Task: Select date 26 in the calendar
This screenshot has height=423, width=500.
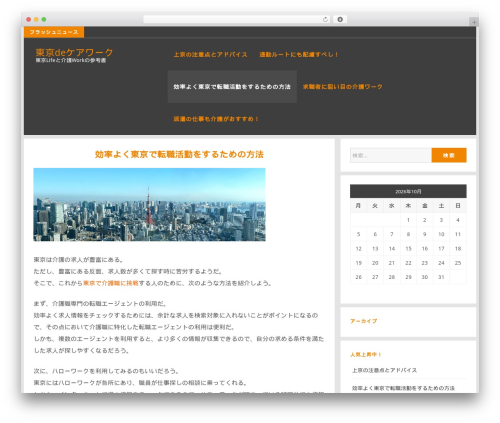Action: point(358,277)
